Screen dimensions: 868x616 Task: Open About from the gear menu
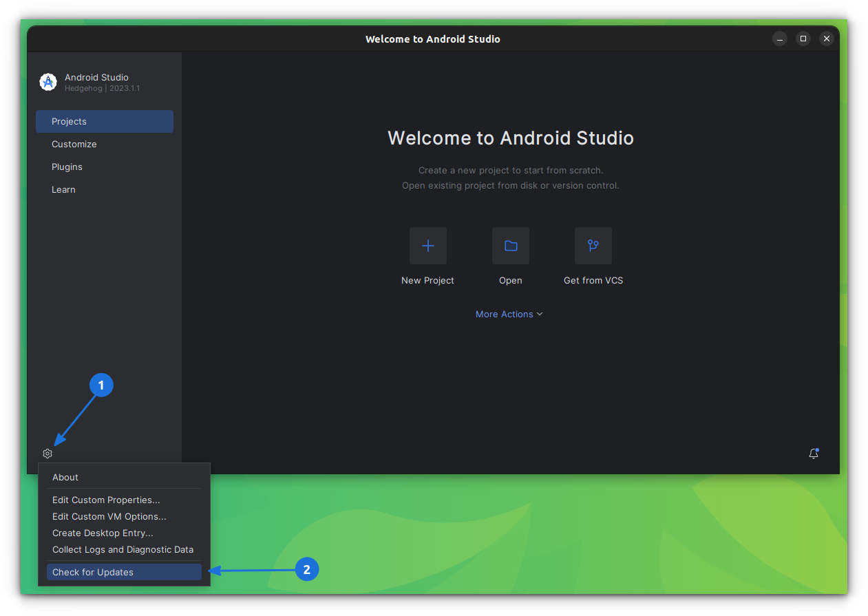coord(65,477)
